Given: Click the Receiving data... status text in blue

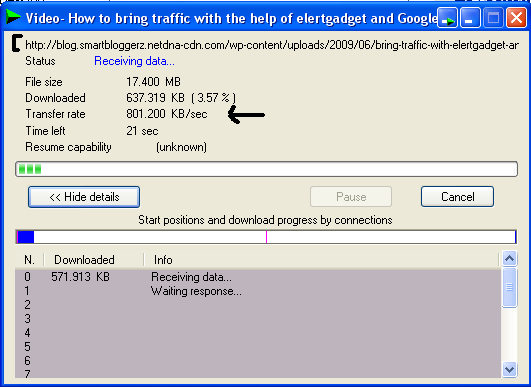Looking at the screenshot, I should pos(134,61).
